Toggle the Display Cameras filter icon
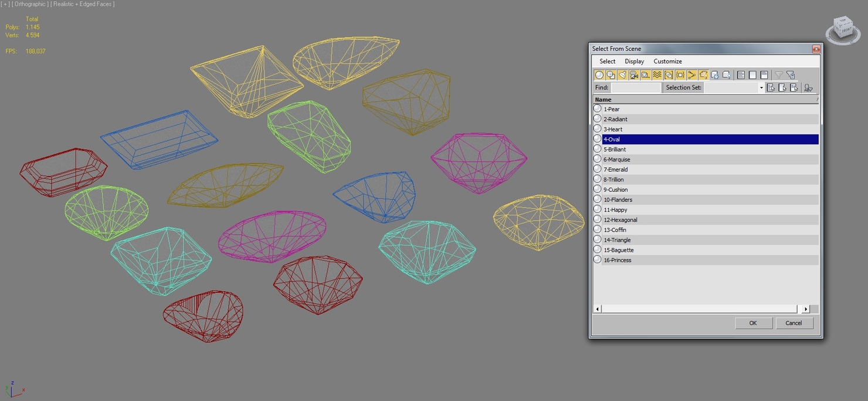The width and height of the screenshot is (868, 401). click(634, 75)
